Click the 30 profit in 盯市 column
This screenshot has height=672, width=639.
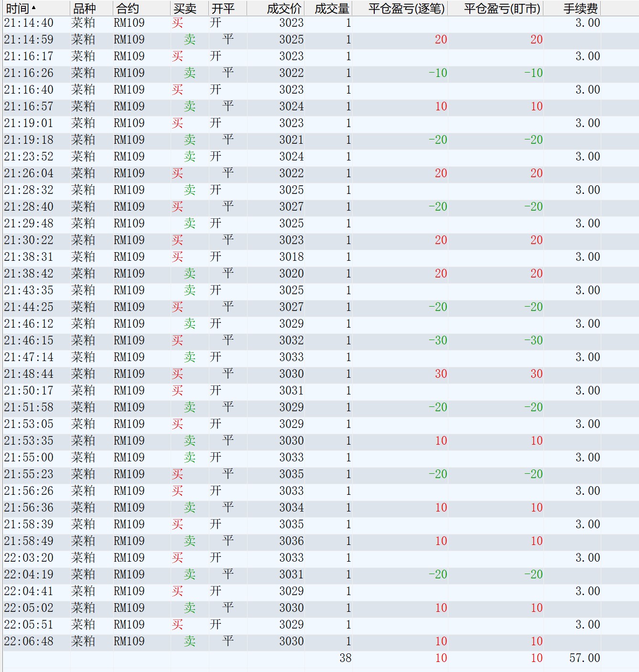[x=537, y=374]
